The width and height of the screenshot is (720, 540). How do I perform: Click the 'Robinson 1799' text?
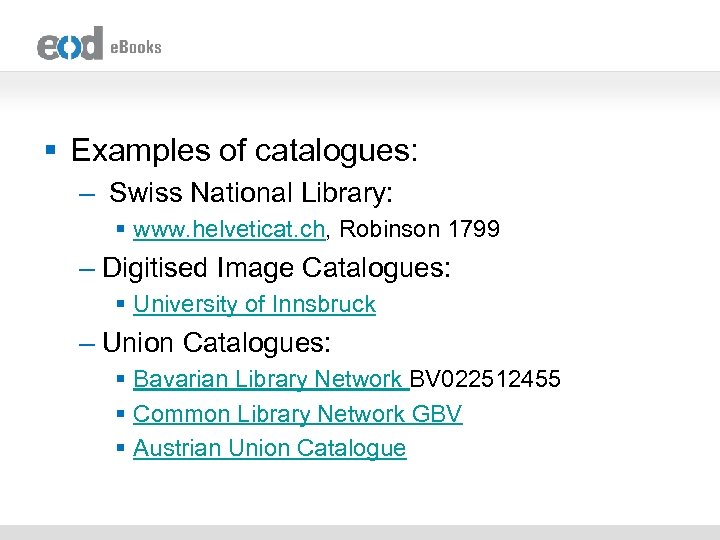coord(420,230)
